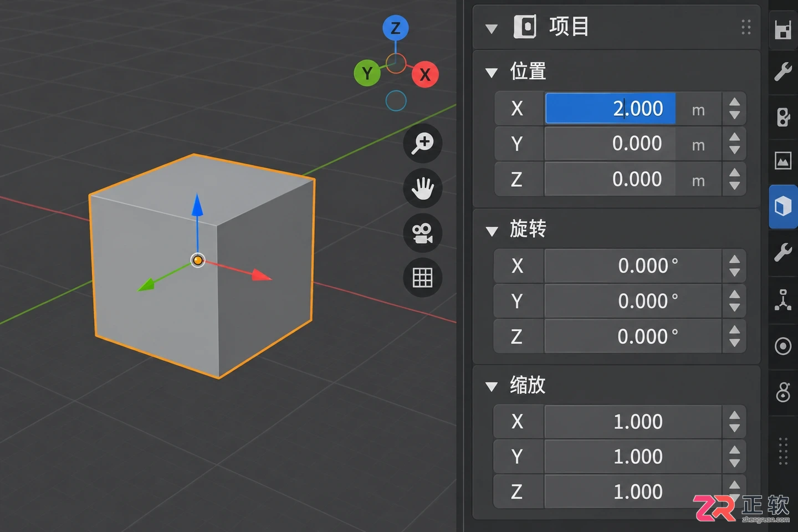
Task: Decrease location Y with down stepper arrow
Action: tap(734, 150)
